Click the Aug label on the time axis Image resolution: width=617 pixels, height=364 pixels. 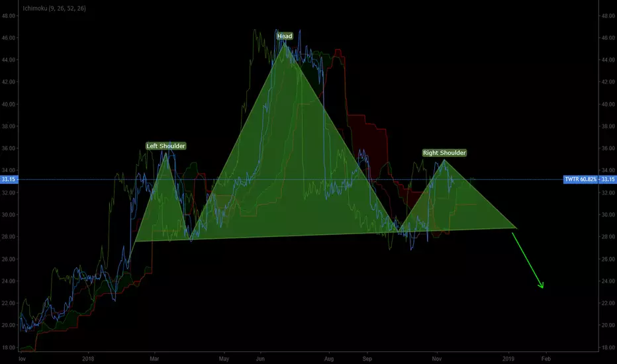(x=329, y=359)
